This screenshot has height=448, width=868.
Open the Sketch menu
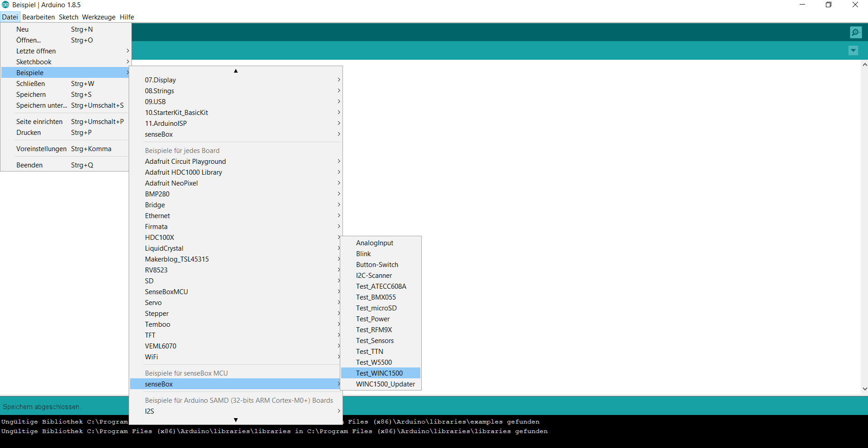[x=68, y=17]
